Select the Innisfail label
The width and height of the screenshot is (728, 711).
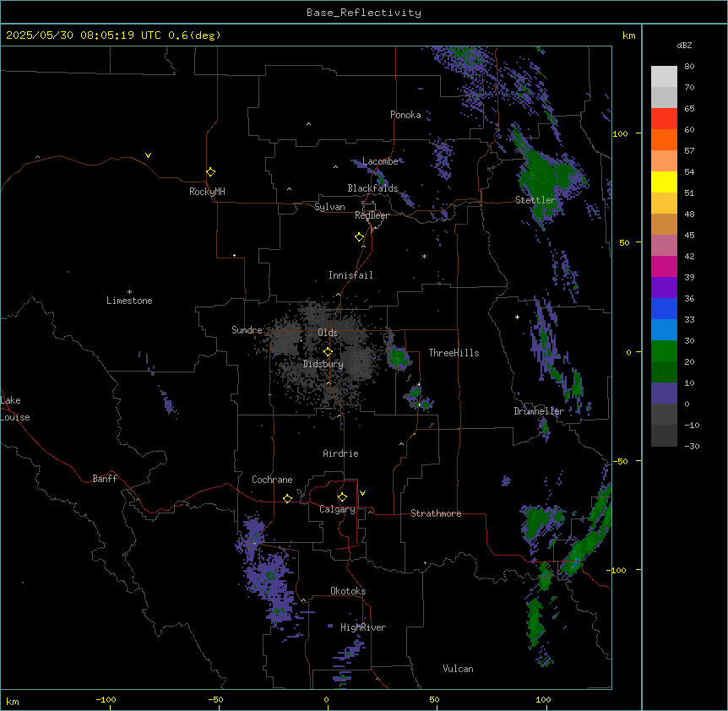350,275
